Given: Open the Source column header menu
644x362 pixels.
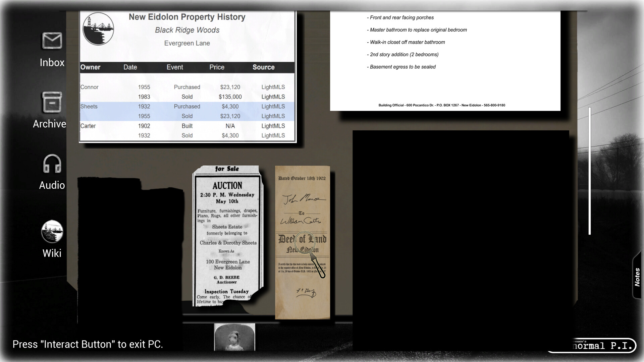Looking at the screenshot, I should [263, 67].
